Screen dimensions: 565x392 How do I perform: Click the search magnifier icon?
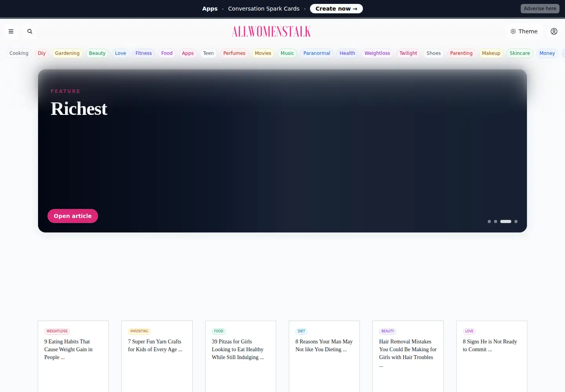(x=30, y=31)
